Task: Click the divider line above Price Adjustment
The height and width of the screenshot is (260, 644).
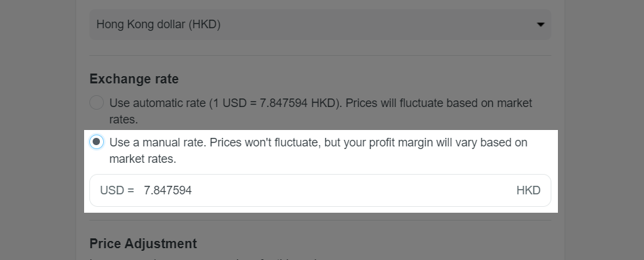Action: [320, 220]
